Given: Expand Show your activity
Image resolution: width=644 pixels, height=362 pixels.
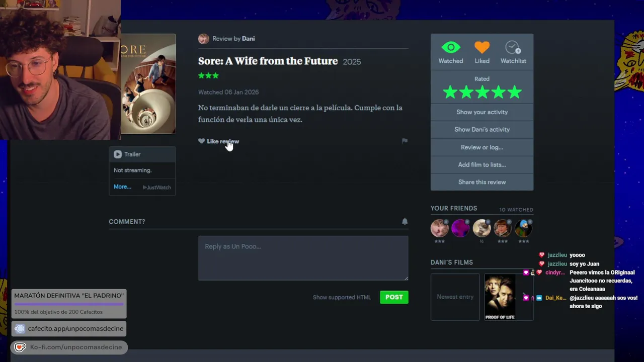Looking at the screenshot, I should tap(482, 112).
